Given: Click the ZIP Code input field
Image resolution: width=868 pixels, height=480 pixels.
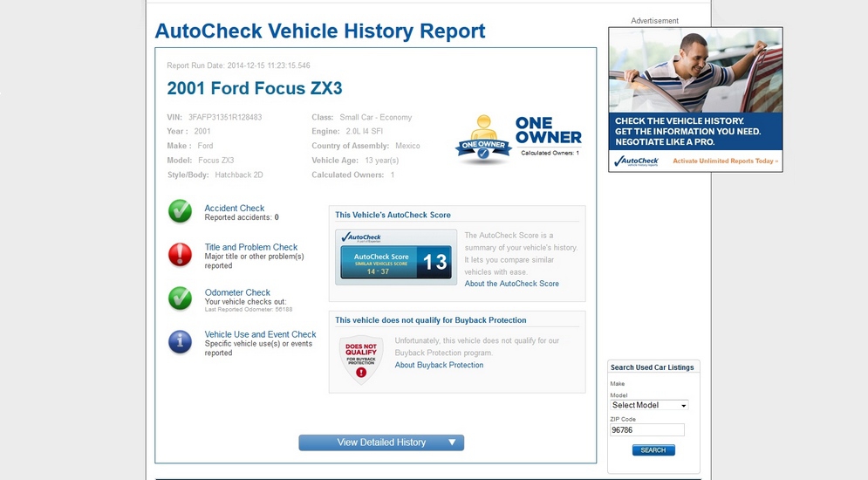Looking at the screenshot, I should tap(646, 430).
